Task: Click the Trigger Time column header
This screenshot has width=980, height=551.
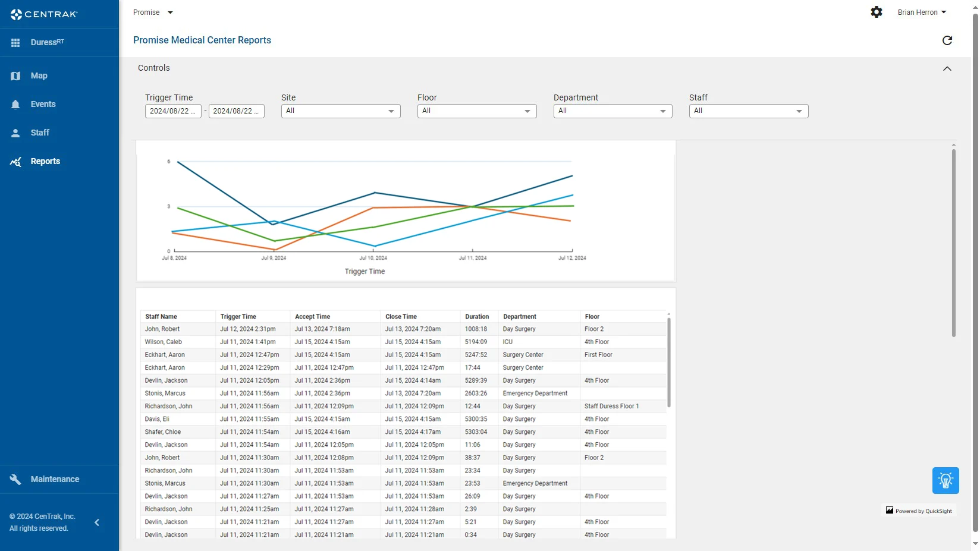Action: point(238,317)
